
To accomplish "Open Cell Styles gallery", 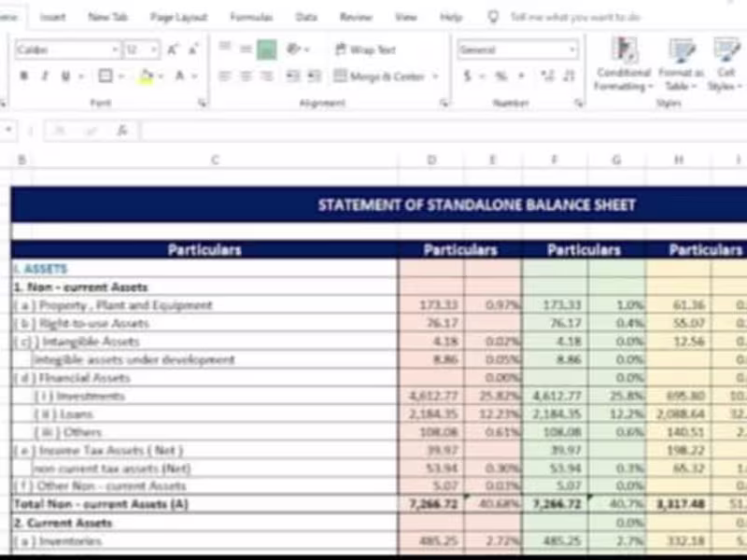I will tap(726, 64).
